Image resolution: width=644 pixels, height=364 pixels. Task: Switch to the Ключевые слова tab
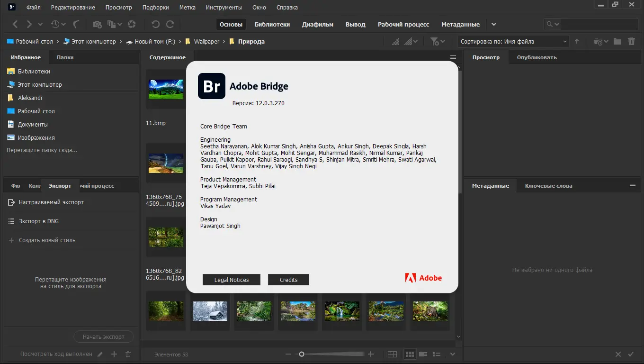tap(548, 186)
